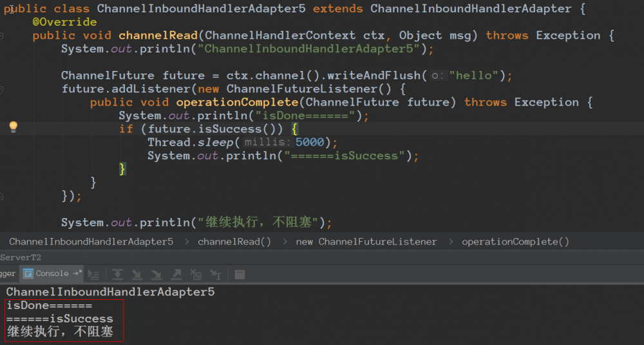Click the @Override annotation

click(x=65, y=22)
